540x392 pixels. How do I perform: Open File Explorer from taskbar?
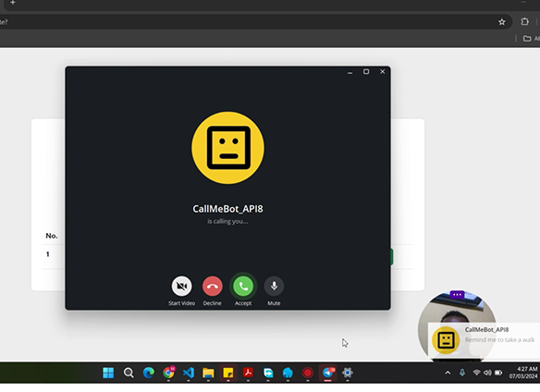208,373
